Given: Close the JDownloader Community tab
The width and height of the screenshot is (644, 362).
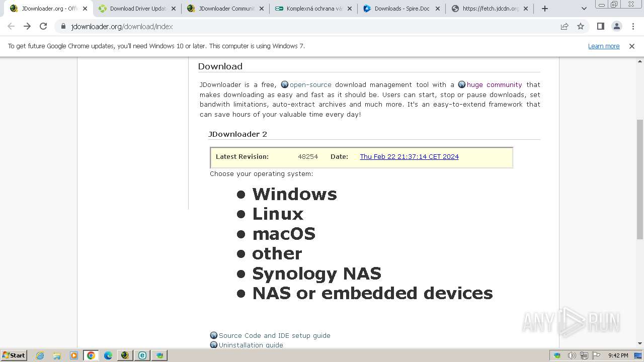Looking at the screenshot, I should [262, 9].
